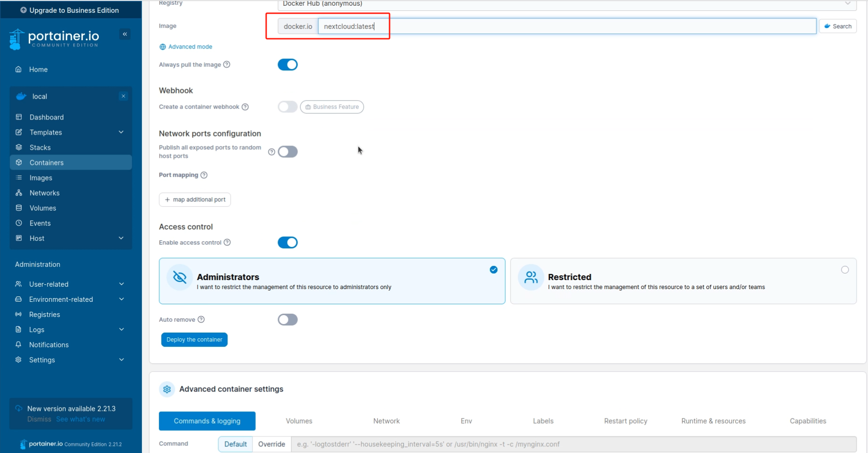Open See what's new link
The width and height of the screenshot is (868, 453).
(80, 419)
